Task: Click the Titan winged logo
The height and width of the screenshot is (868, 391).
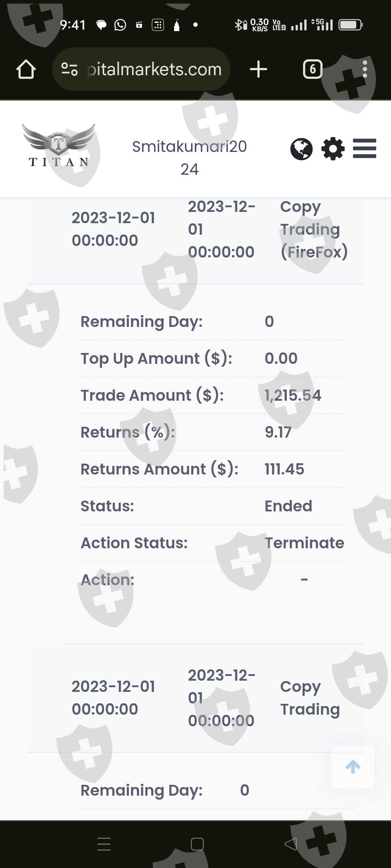Action: pos(59,146)
